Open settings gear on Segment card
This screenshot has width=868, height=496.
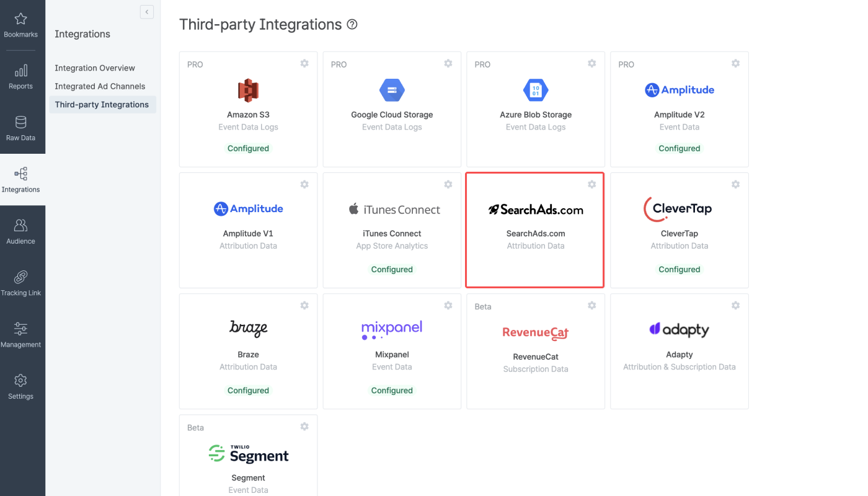(304, 427)
